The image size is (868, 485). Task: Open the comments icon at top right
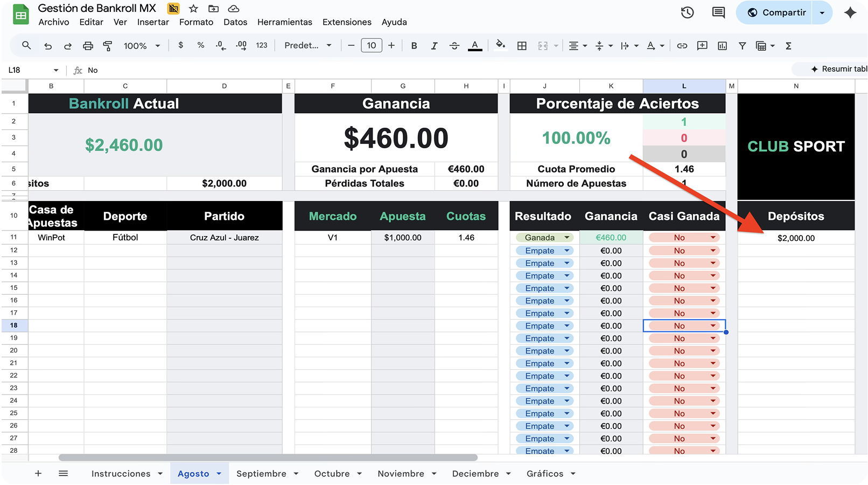718,12
